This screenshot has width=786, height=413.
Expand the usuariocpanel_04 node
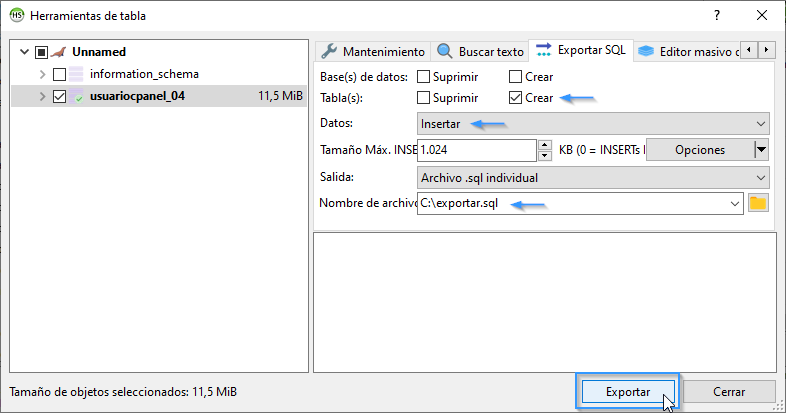[43, 96]
